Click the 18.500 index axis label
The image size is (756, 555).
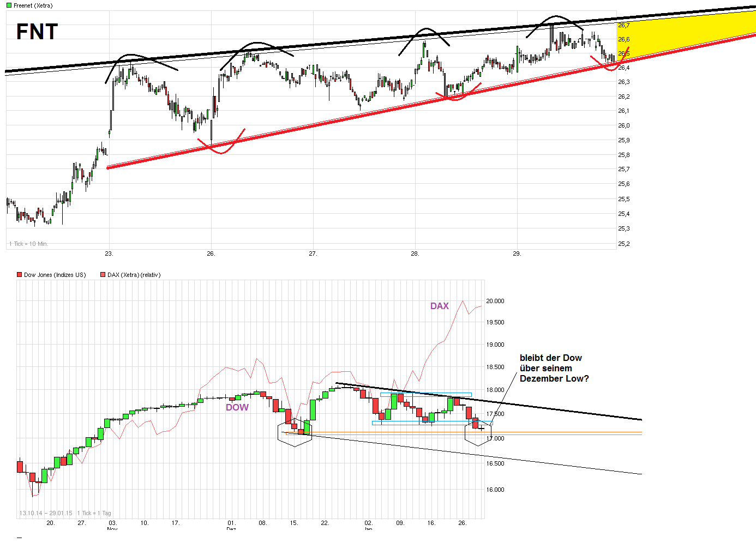(495, 367)
